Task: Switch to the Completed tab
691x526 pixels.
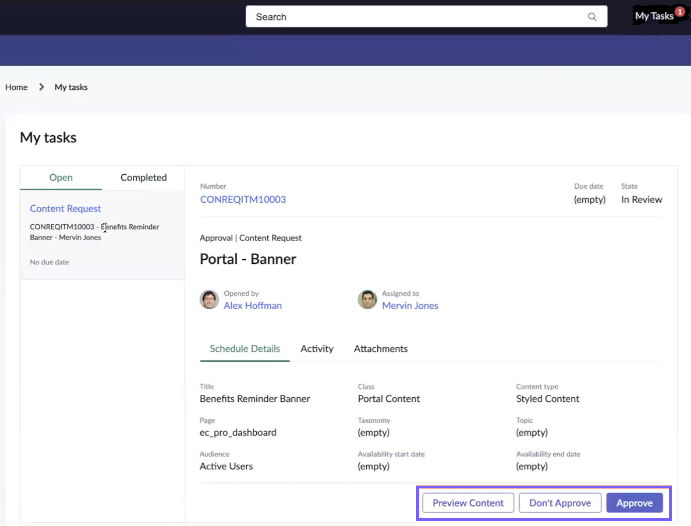Action: pos(144,178)
